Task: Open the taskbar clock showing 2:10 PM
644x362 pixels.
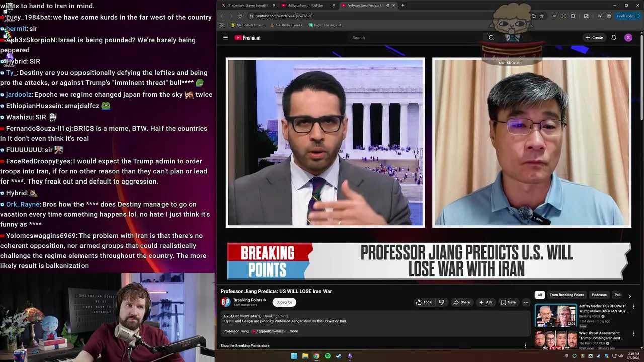Action: tap(633, 355)
